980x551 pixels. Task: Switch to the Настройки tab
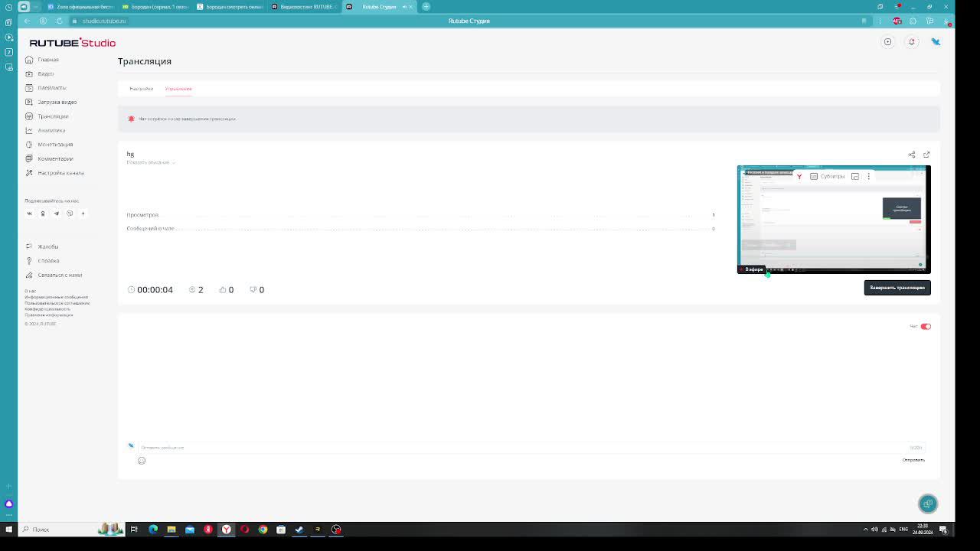[142, 89]
